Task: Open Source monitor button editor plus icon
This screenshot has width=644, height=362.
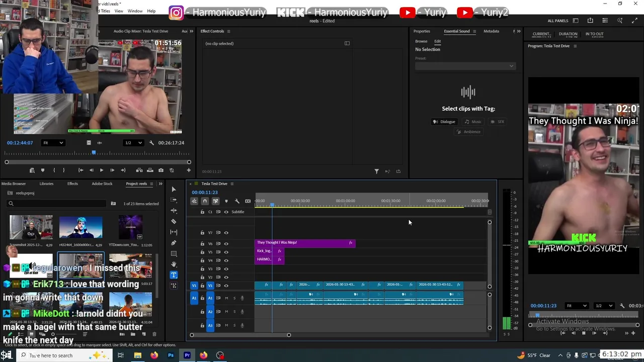Action: click(189, 170)
